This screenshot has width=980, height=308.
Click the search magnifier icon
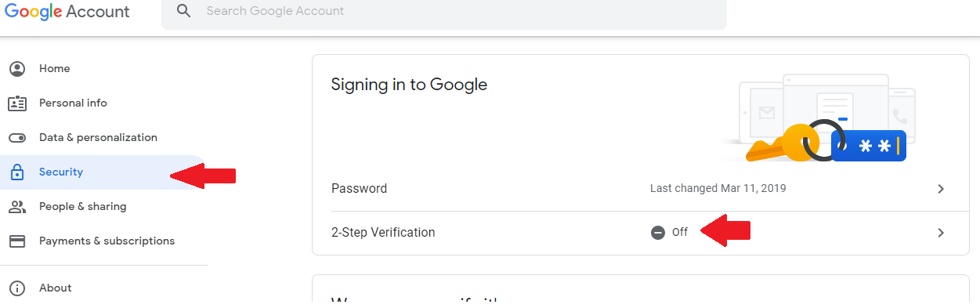(x=184, y=11)
